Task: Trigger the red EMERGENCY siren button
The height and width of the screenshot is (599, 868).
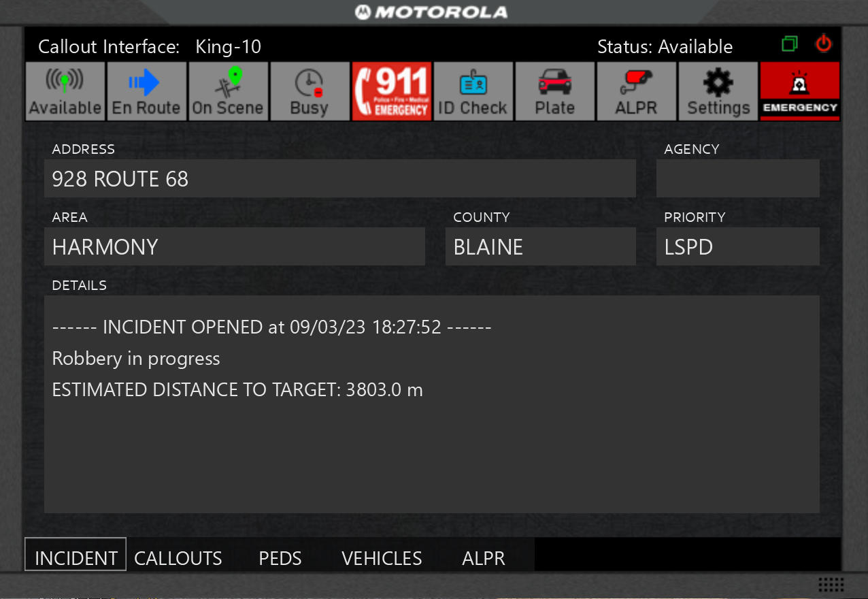Action: 799,91
